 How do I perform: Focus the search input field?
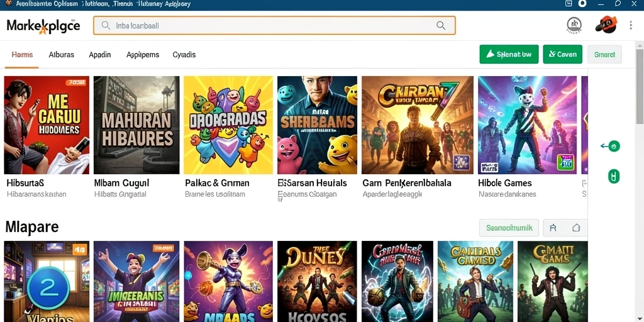point(274,25)
